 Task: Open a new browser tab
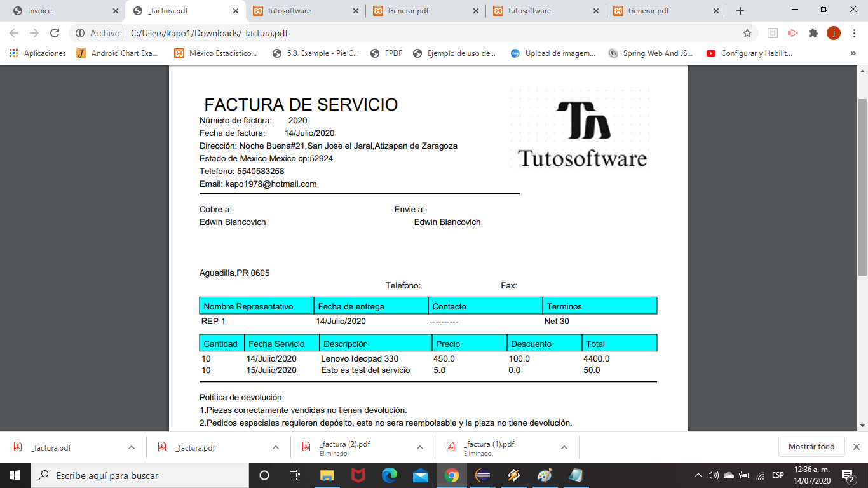coord(740,11)
